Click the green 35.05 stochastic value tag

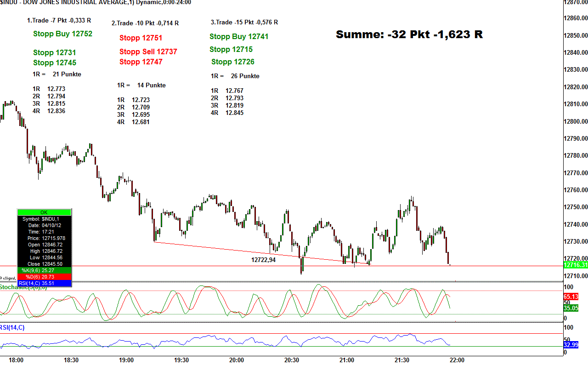[571, 308]
